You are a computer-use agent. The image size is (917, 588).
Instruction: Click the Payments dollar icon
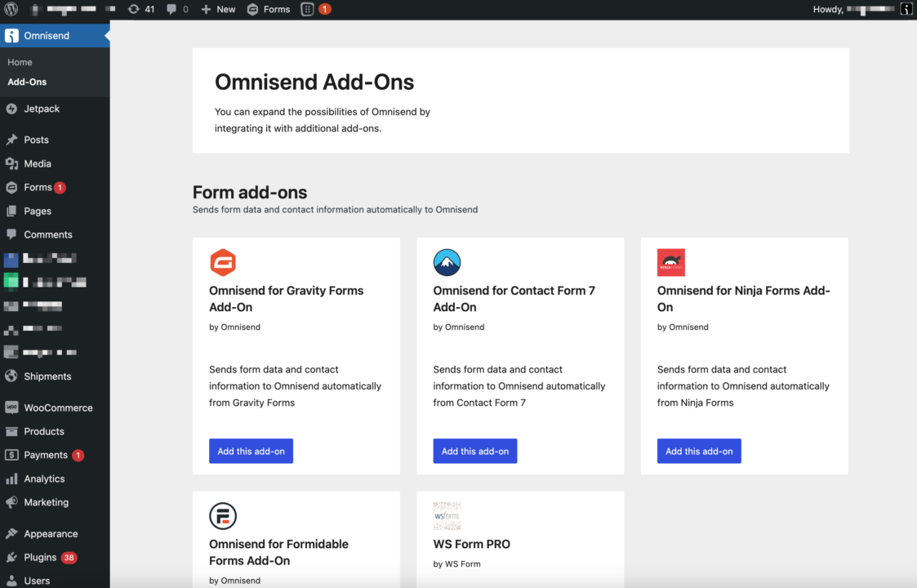(11, 455)
